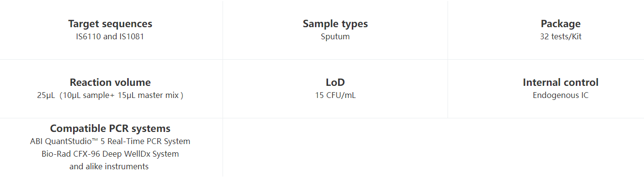644x178 pixels.
Task: Select the Sputum sample type text
Action: pos(335,37)
